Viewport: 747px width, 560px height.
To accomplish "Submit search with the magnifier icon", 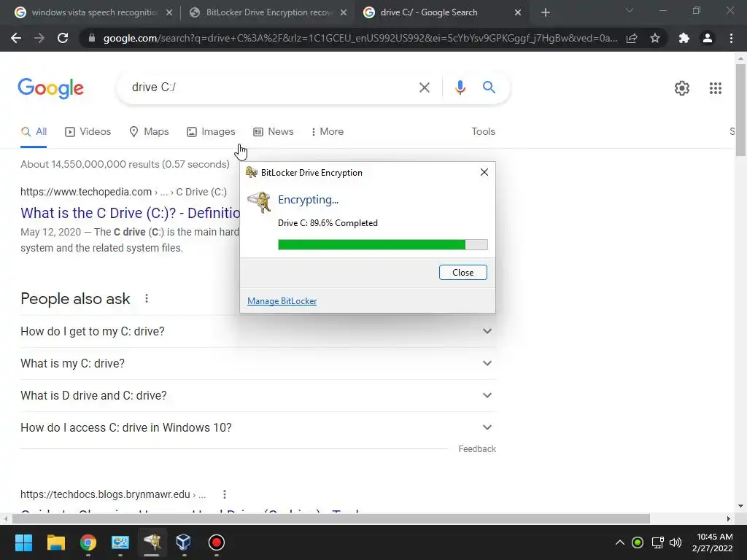I will pyautogui.click(x=489, y=87).
